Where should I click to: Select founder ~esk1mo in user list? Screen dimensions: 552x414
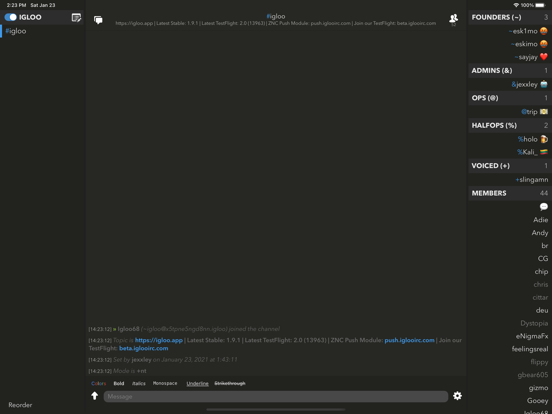[x=528, y=31]
